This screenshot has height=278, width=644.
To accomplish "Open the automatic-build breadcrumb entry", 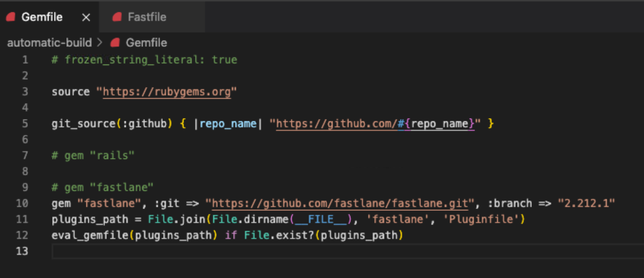I will point(49,42).
